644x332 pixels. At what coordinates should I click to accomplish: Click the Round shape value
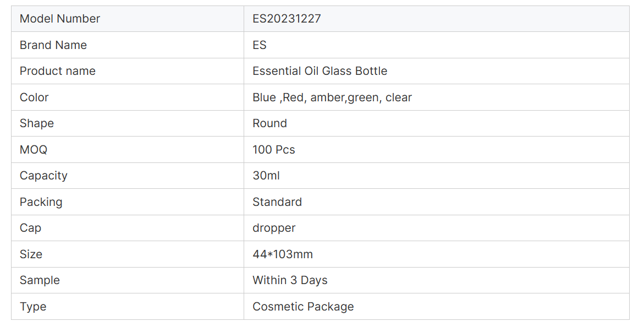pyautogui.click(x=269, y=123)
